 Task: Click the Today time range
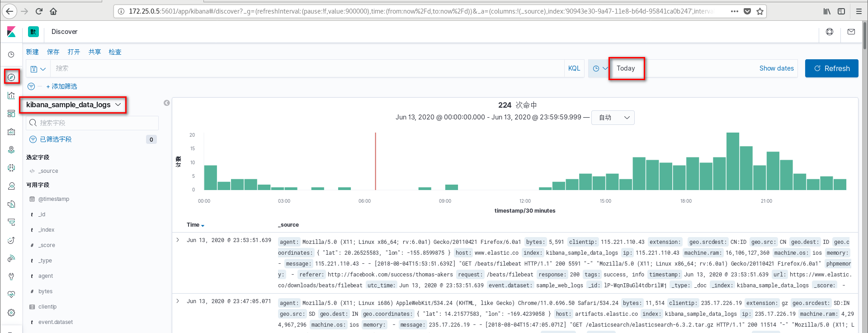coord(626,68)
